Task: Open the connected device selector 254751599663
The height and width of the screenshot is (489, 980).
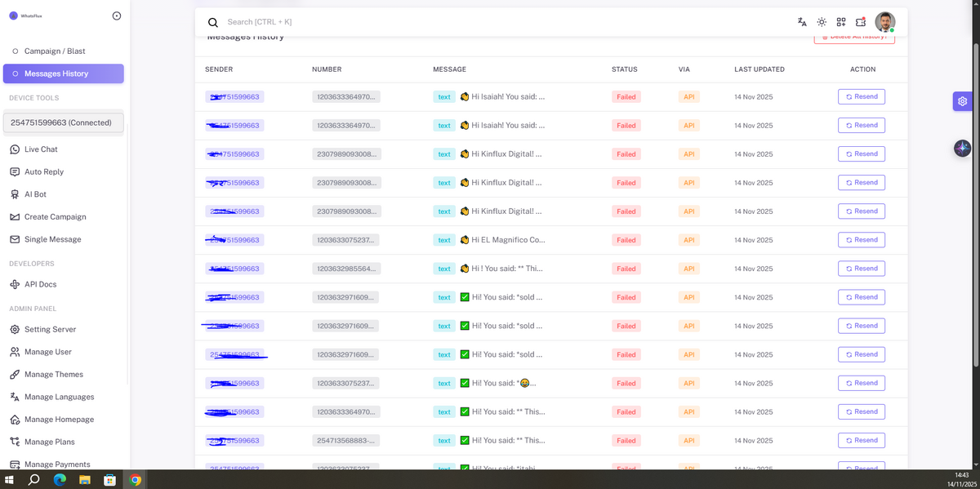Action: point(63,122)
